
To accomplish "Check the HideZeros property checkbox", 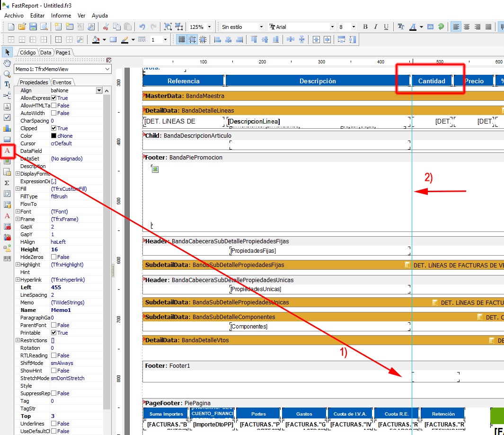I will coord(54,257).
